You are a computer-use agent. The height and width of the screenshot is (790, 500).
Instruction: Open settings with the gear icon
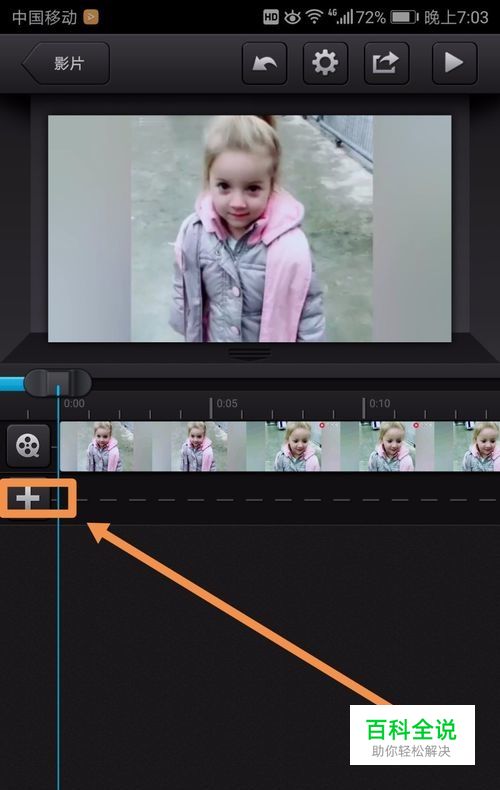pyautogui.click(x=325, y=63)
